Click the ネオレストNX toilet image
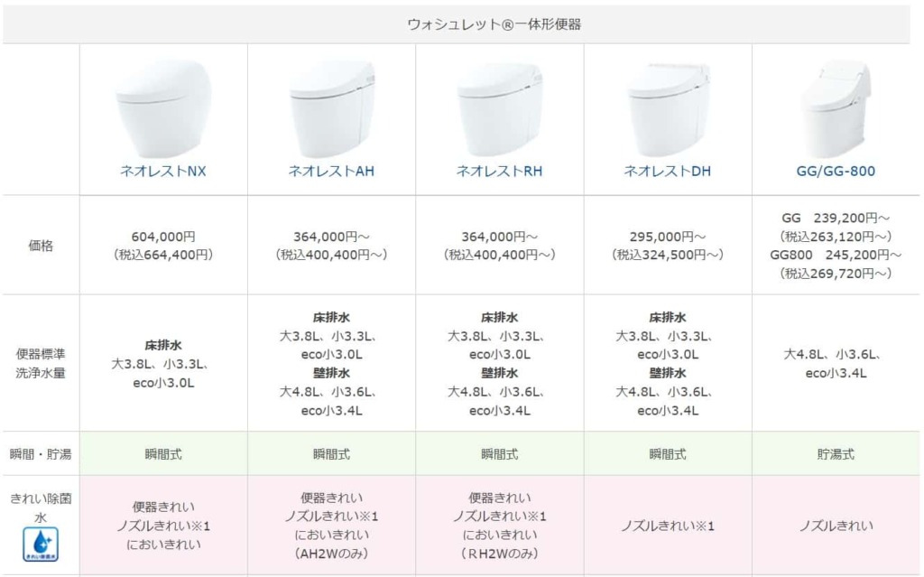The width and height of the screenshot is (924, 577). coord(163,107)
